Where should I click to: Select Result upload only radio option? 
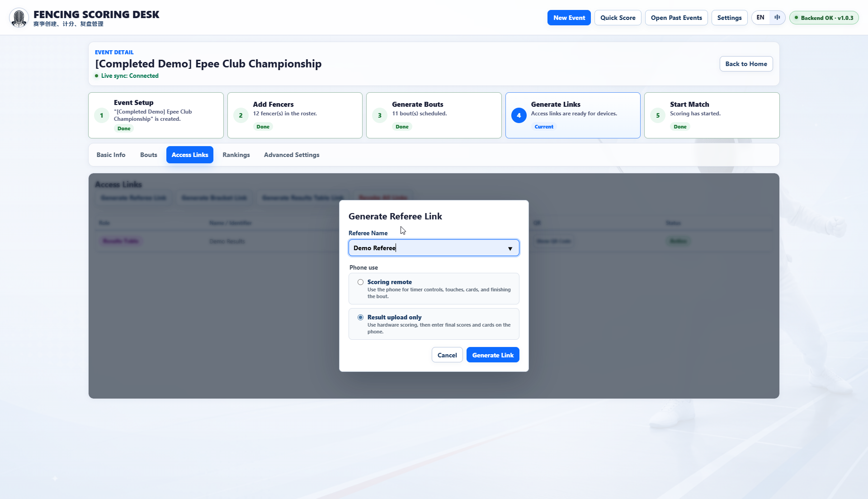(360, 318)
